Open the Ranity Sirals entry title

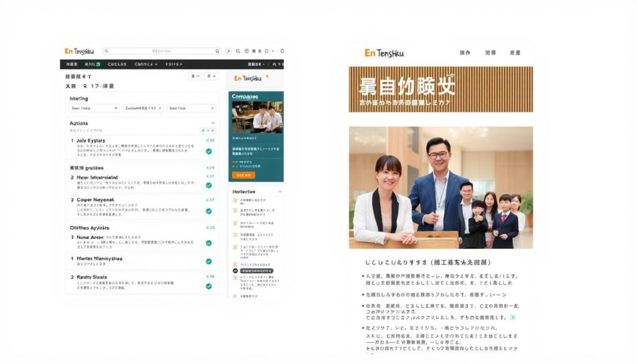pyautogui.click(x=92, y=277)
